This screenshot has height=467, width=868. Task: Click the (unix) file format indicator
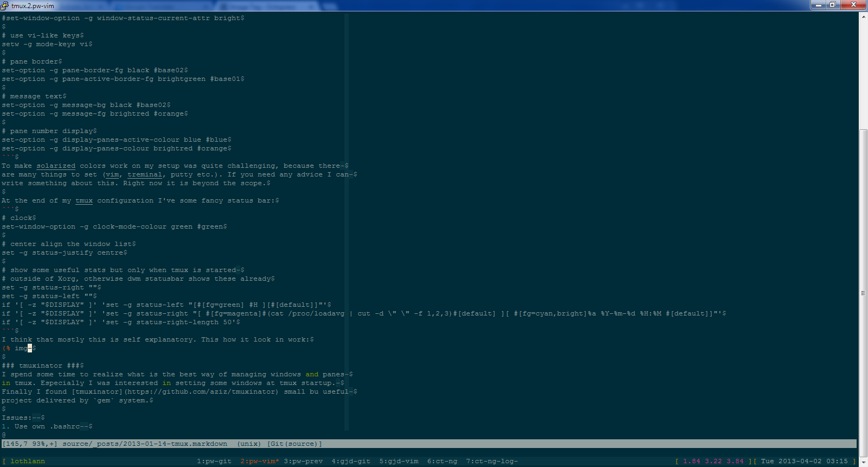[249, 444]
